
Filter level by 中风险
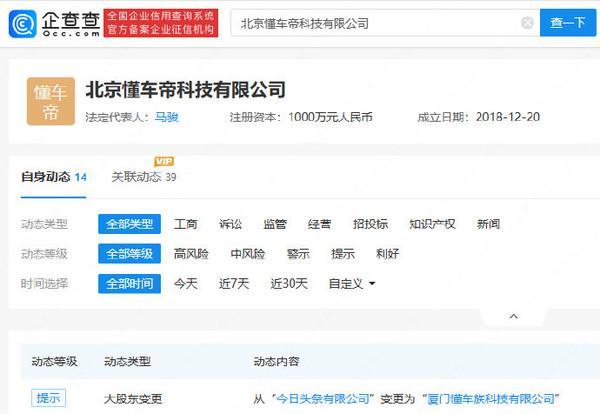coord(248,254)
